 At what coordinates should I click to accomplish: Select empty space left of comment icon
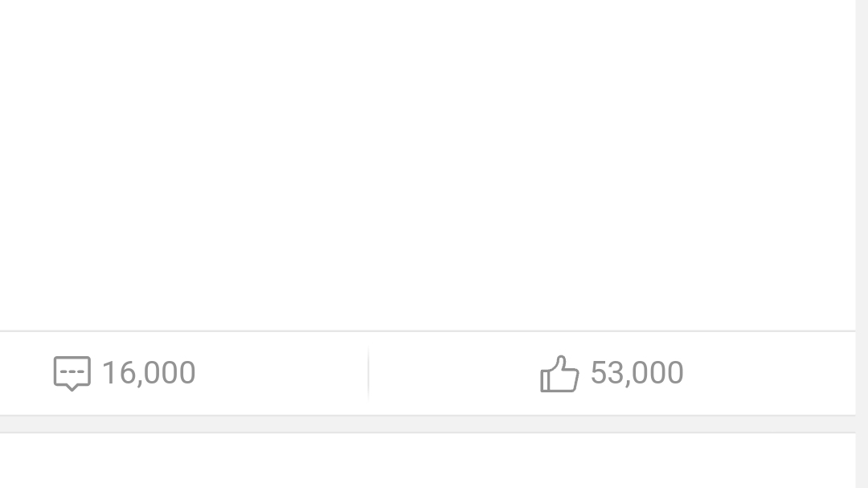pos(24,373)
